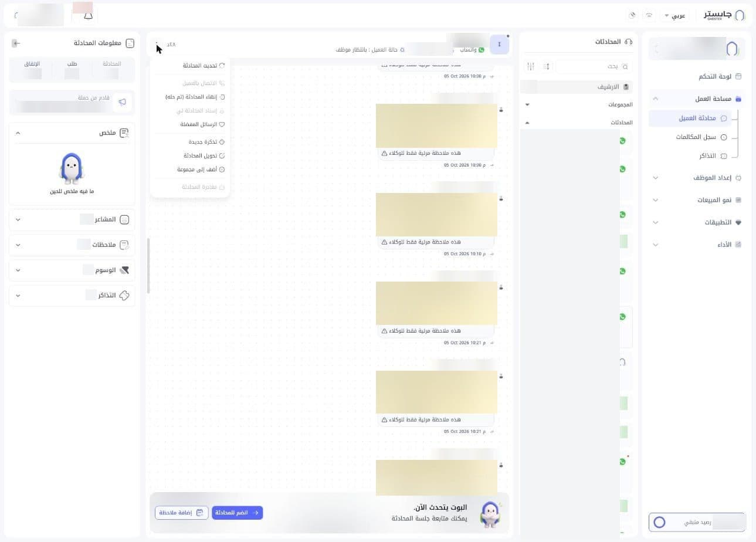Choose إنهاء المحادثة (تم حله) menu item

point(190,97)
